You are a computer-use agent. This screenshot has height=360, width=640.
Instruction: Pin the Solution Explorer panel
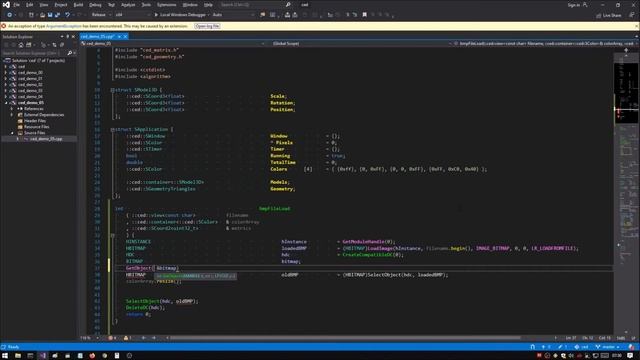coord(68,36)
